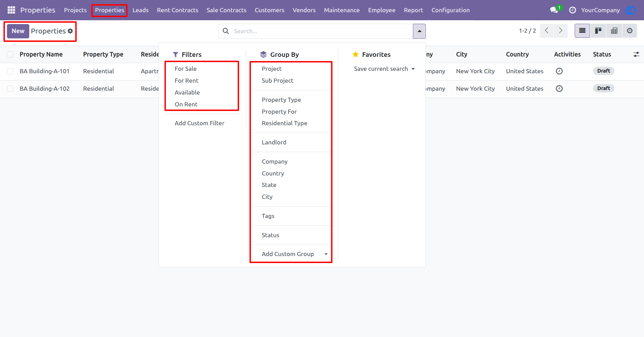
Task: Switch to pivot table view
Action: point(614,31)
